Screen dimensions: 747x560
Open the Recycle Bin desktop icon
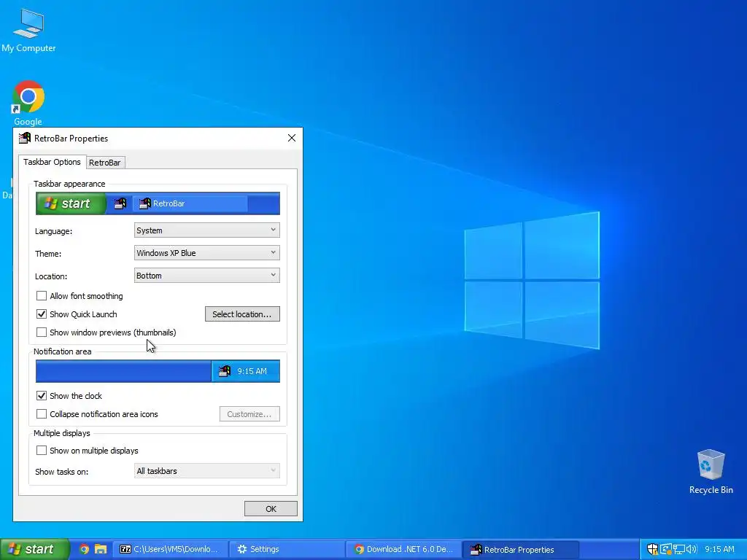711,472
